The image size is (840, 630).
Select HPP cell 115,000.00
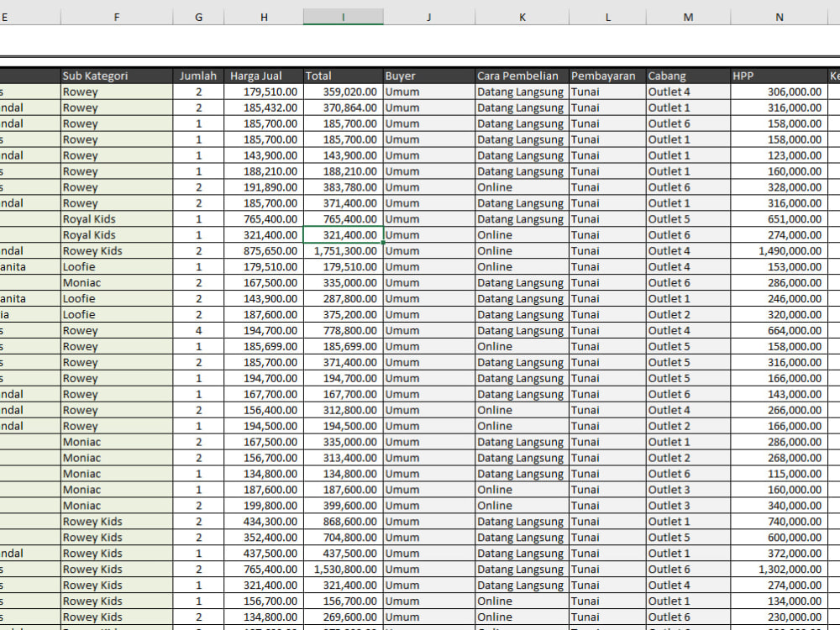click(779, 474)
